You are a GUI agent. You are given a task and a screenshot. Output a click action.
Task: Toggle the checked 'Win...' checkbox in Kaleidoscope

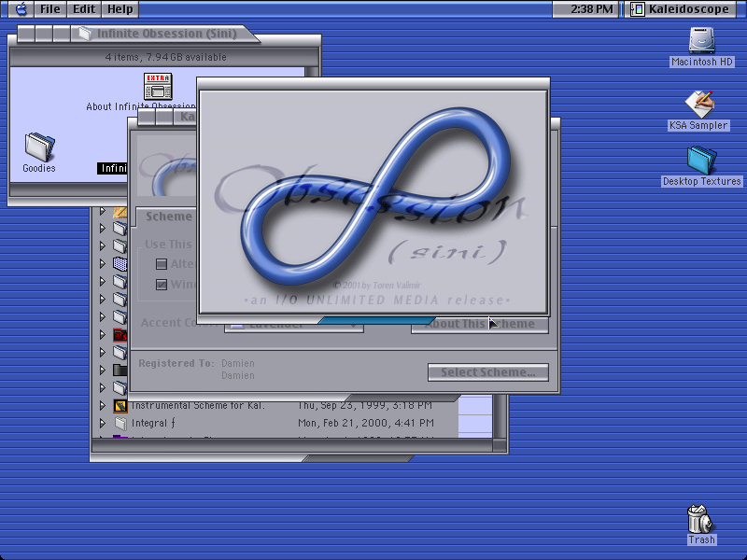click(x=162, y=285)
